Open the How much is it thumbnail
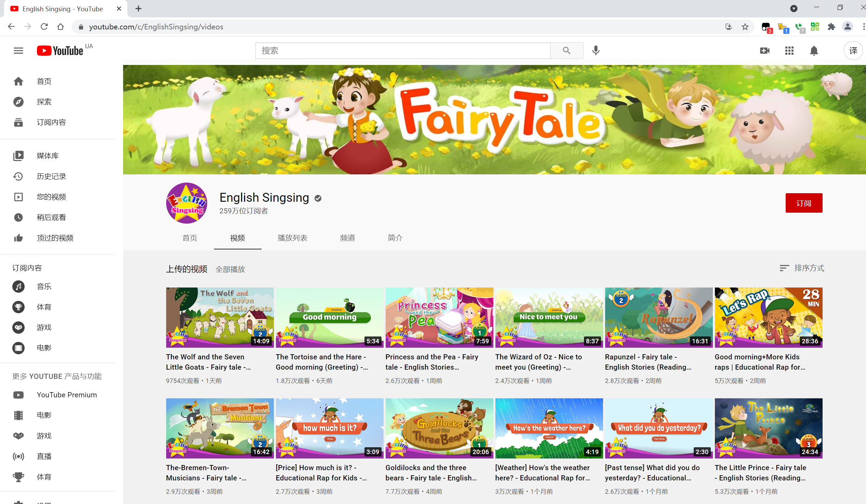Viewport: 866px width, 504px height. point(329,428)
